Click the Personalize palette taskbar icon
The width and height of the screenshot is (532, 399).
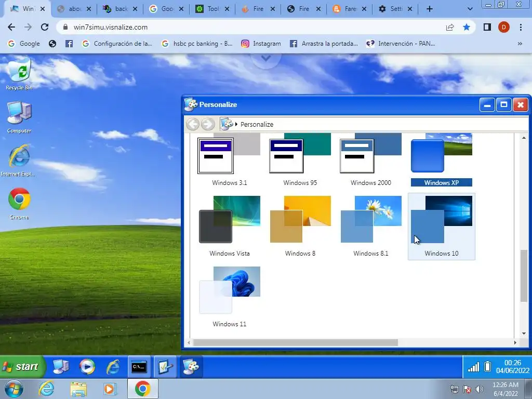click(191, 367)
